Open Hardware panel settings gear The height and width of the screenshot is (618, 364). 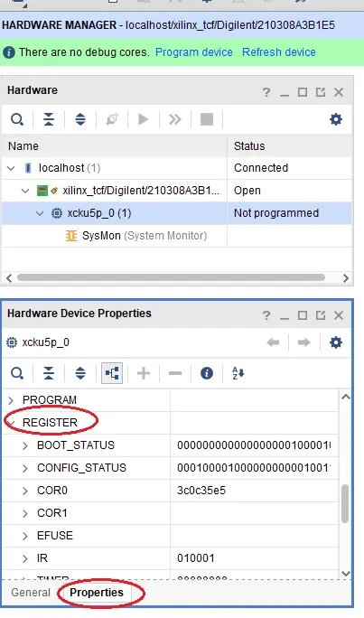pyautogui.click(x=336, y=119)
